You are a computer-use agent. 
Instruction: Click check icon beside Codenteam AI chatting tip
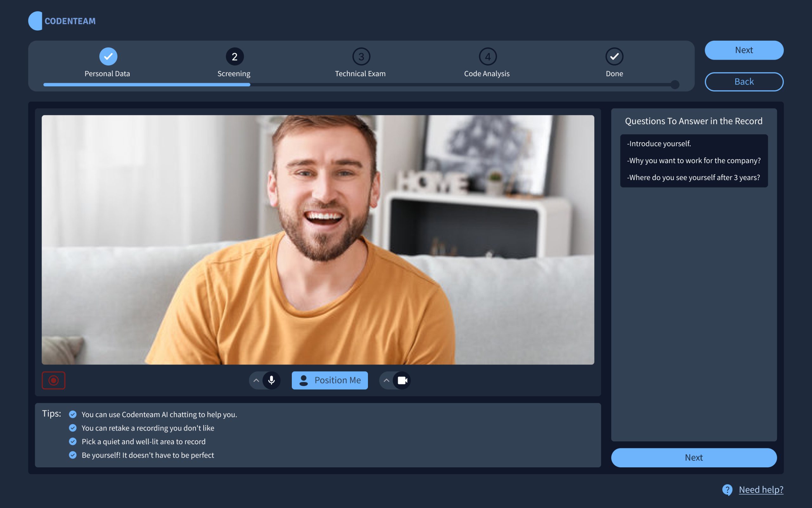tap(72, 414)
